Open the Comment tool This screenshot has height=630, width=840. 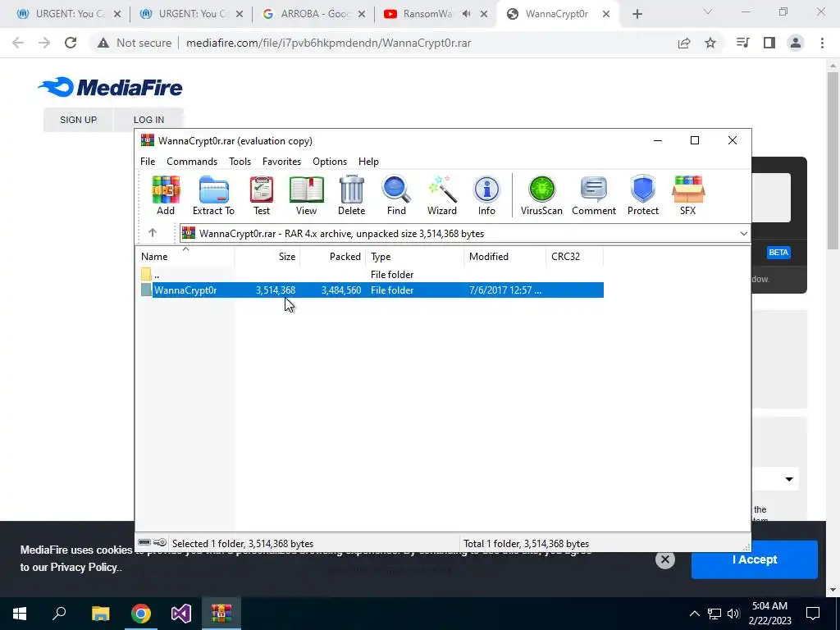coord(594,195)
